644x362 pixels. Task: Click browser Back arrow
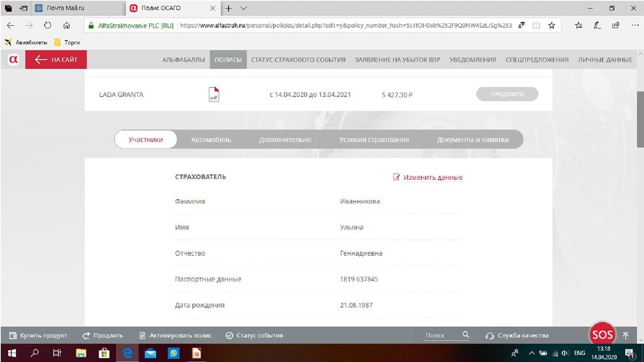[x=11, y=25]
